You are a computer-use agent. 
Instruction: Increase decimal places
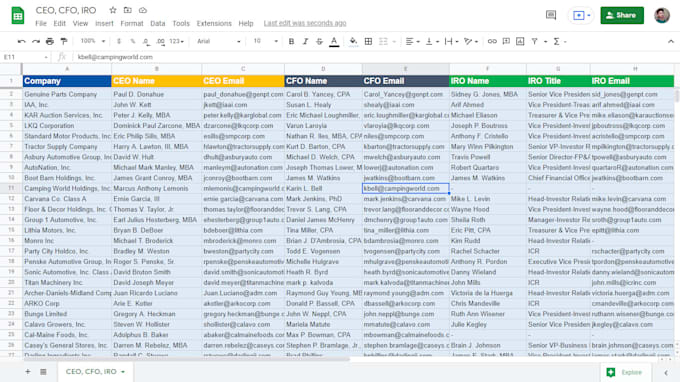tap(160, 41)
